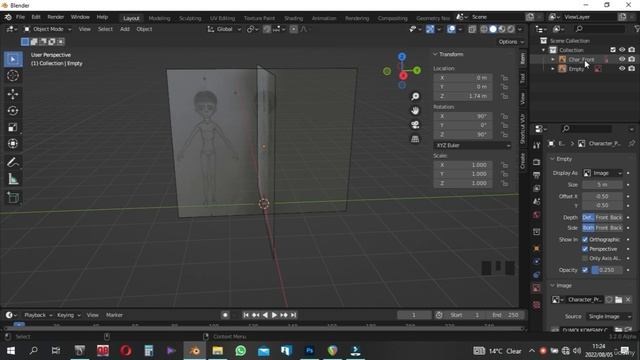Open the Object Data properties tab

click(x=537, y=288)
